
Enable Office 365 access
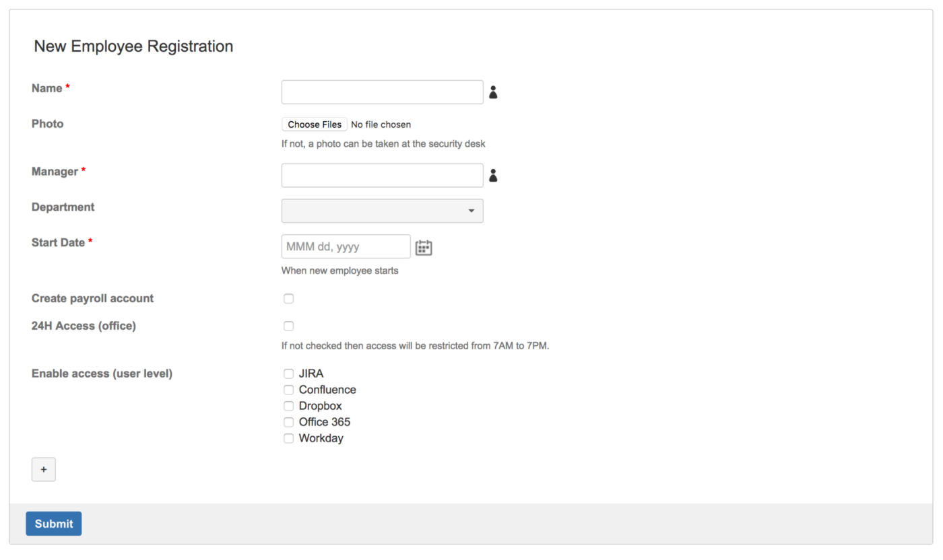[x=288, y=422]
